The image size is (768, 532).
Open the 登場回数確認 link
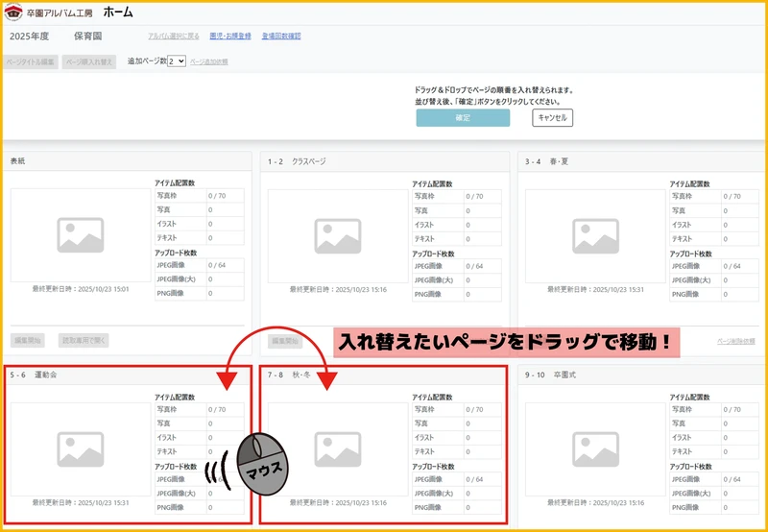281,36
